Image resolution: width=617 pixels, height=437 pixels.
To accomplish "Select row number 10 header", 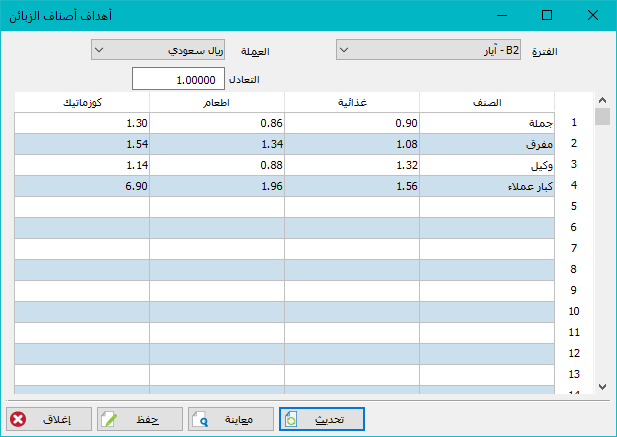I will coord(574,312).
